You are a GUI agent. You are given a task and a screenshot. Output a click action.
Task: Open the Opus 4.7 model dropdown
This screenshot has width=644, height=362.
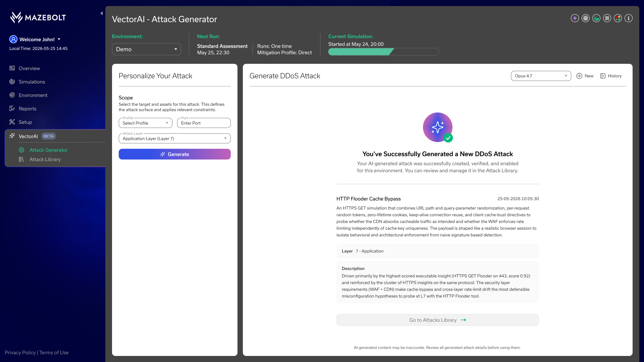pos(541,76)
